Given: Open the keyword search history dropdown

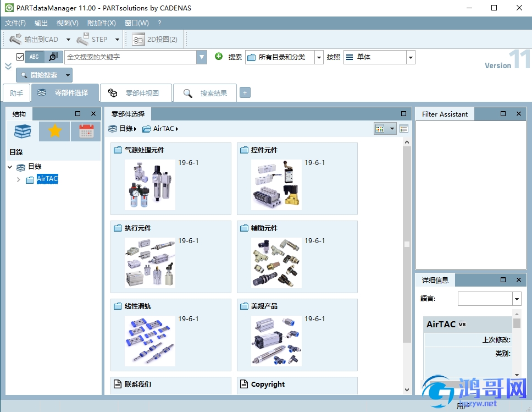Looking at the screenshot, I should [202, 57].
